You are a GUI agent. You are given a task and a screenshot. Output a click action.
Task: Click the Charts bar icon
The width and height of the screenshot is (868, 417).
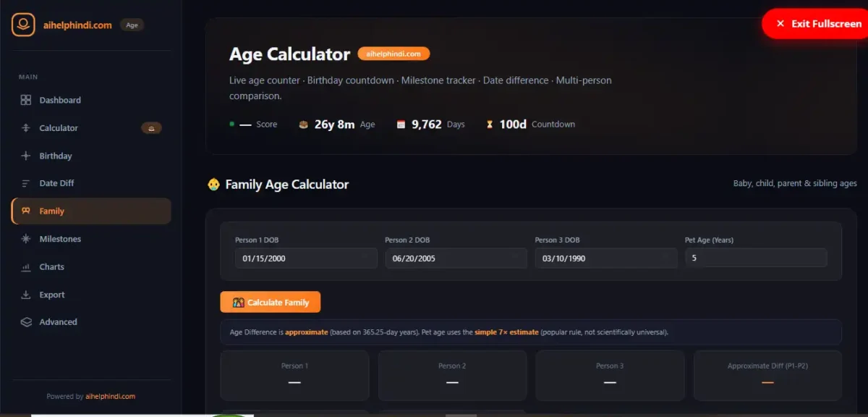pos(26,267)
